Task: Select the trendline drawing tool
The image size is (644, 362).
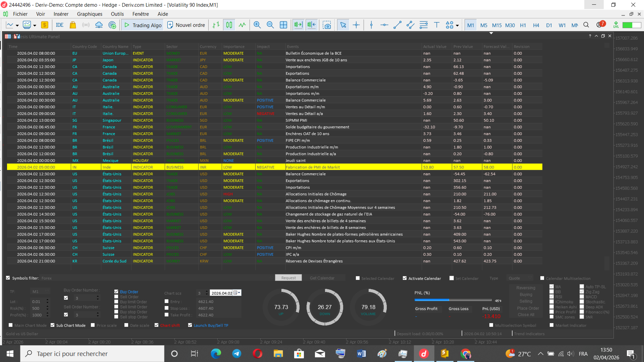Action: pyautogui.click(x=397, y=25)
